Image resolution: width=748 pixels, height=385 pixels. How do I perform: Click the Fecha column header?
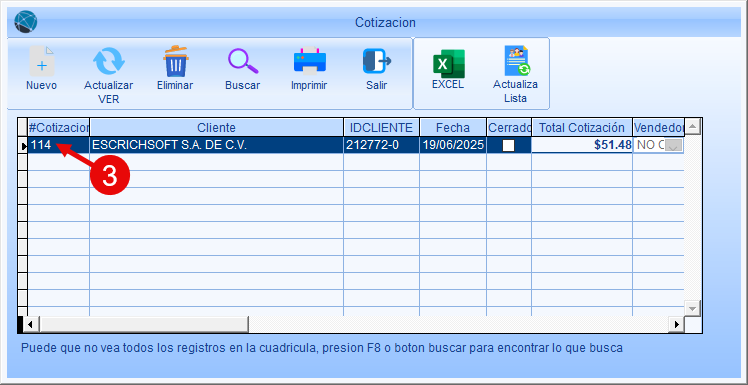pyautogui.click(x=453, y=127)
